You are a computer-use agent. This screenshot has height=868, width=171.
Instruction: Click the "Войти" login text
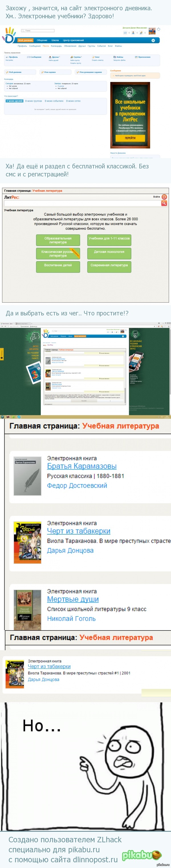tap(156, 197)
